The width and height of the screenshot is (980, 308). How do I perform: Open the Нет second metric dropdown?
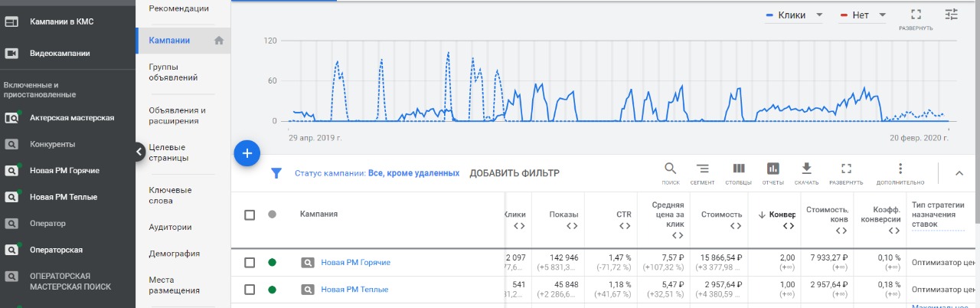pos(862,15)
